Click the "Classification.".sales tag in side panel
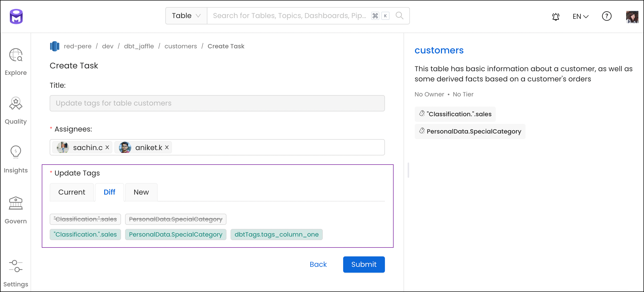Image resolution: width=644 pixels, height=292 pixels. [455, 114]
